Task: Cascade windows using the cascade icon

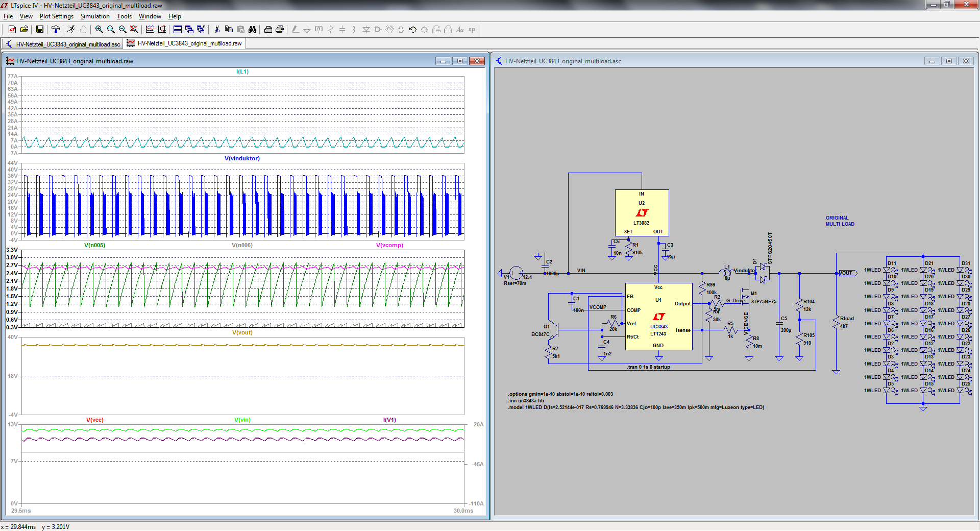Action: [189, 30]
